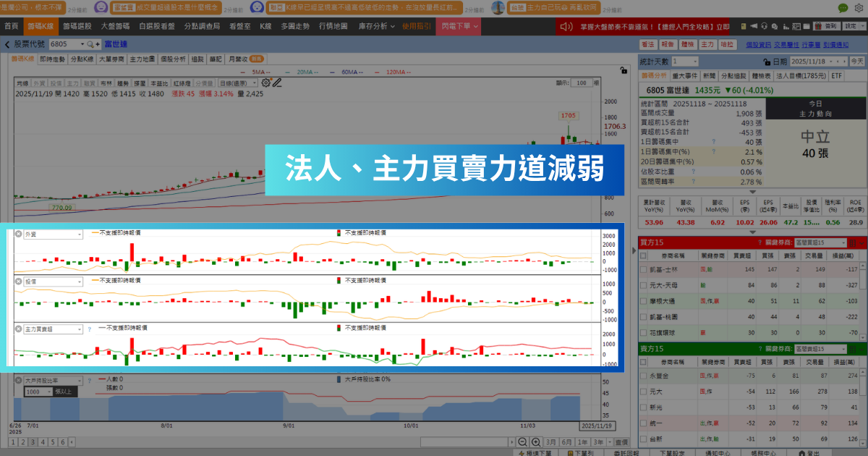Check the 台新 seller row checkbox
868x456 pixels.
pos(643,439)
